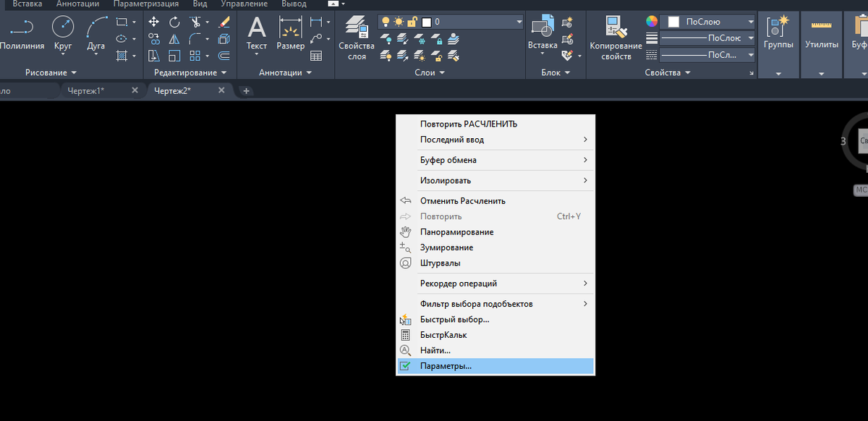The height and width of the screenshot is (421, 868).
Task: Select the Дуга arc tool
Action: click(x=95, y=35)
